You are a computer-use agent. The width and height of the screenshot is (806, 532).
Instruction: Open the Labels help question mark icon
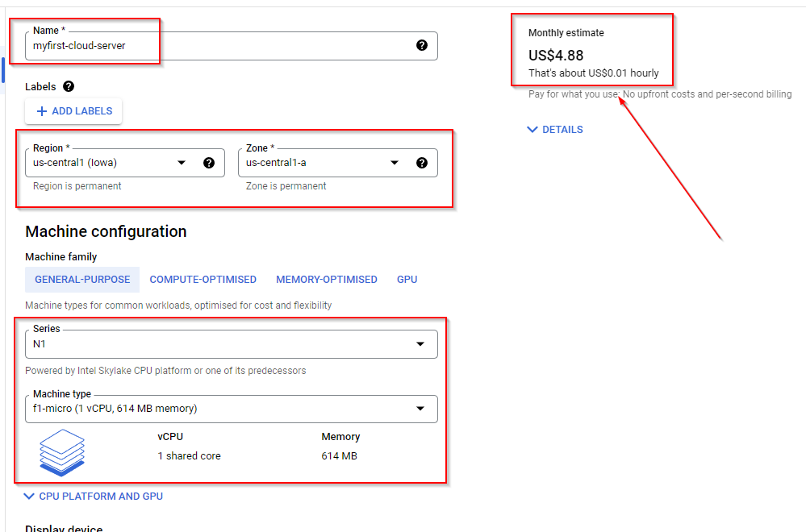(x=69, y=86)
